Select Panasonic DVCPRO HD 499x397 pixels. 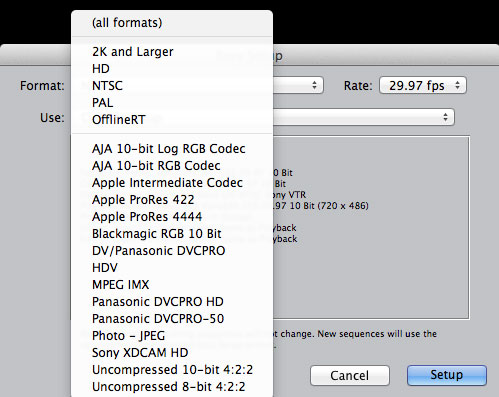coord(172,302)
